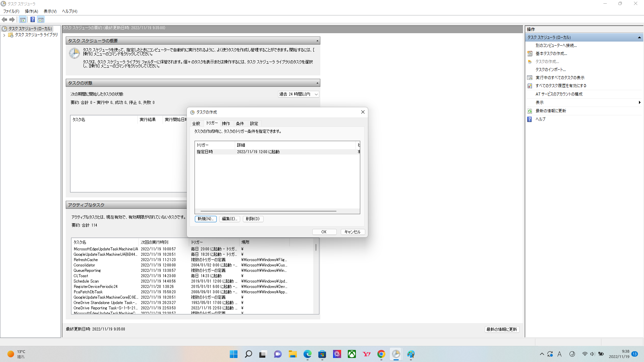Open Google Chrome from taskbar
Viewport: 644px width, 362px height.
pyautogui.click(x=381, y=354)
